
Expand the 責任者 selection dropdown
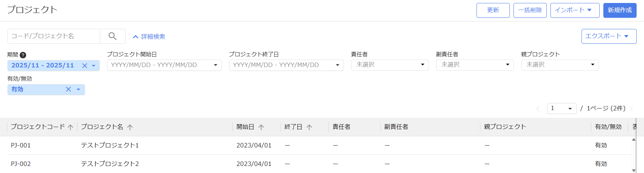tap(390, 65)
